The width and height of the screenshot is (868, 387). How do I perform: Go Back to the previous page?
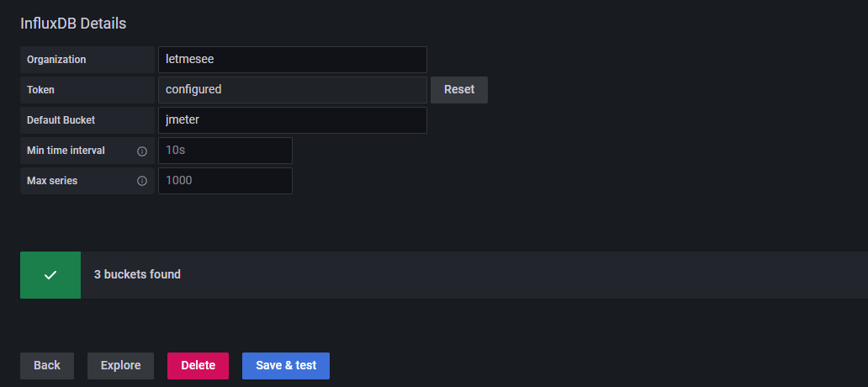(47, 365)
